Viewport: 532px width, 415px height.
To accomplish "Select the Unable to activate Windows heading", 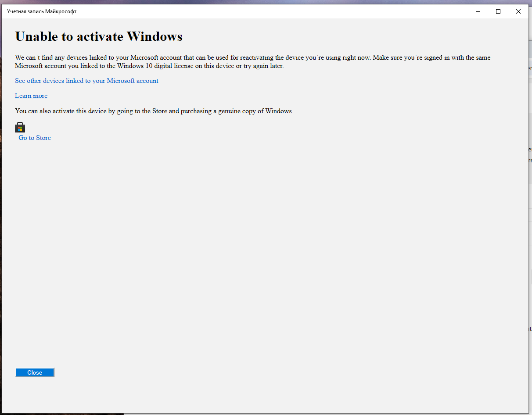I will pos(98,36).
